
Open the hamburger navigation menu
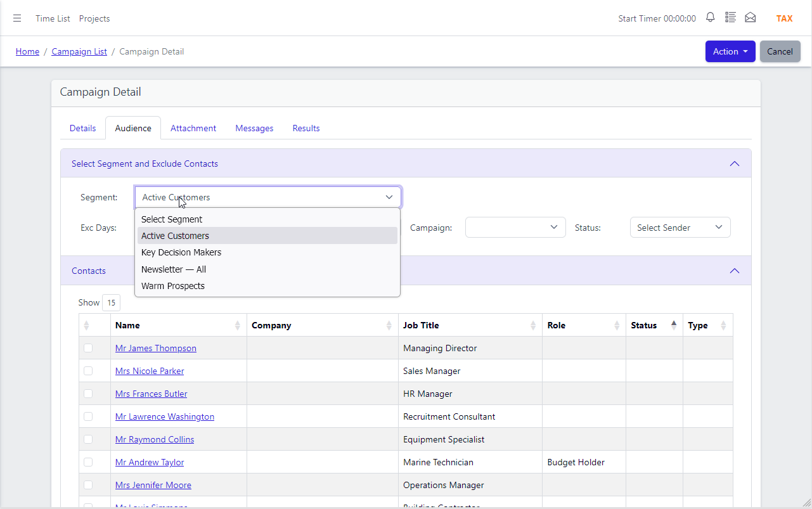17,18
